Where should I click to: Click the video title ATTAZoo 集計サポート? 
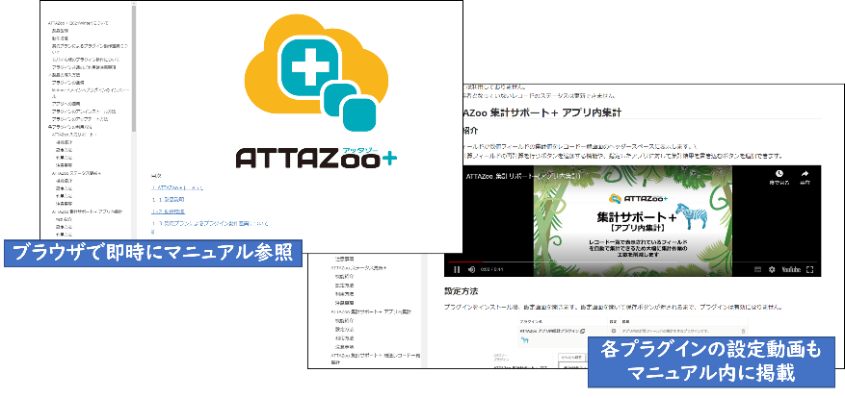point(523,176)
